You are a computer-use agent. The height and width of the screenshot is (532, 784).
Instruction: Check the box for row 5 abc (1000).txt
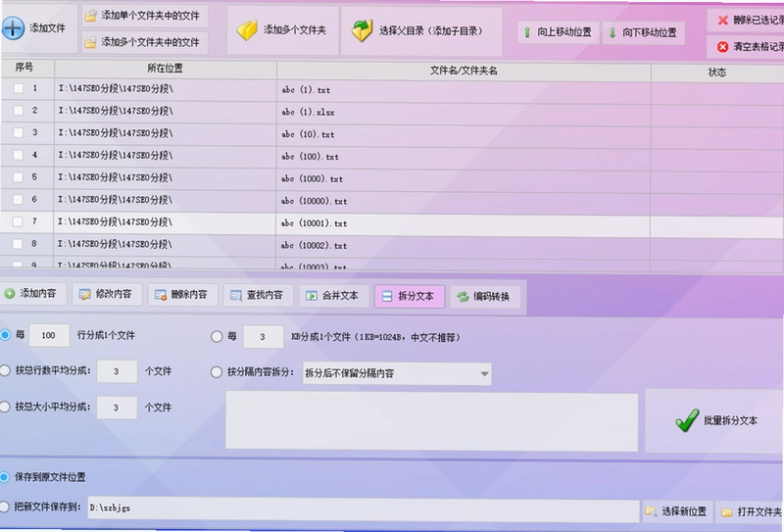[x=18, y=177]
